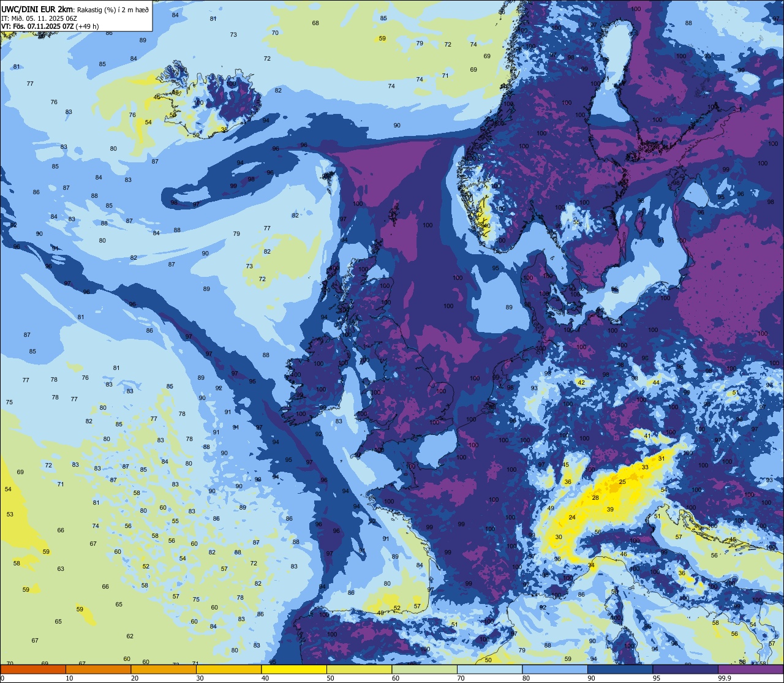Select the 80–90 medium blue legend swatch

pyautogui.click(x=555, y=669)
